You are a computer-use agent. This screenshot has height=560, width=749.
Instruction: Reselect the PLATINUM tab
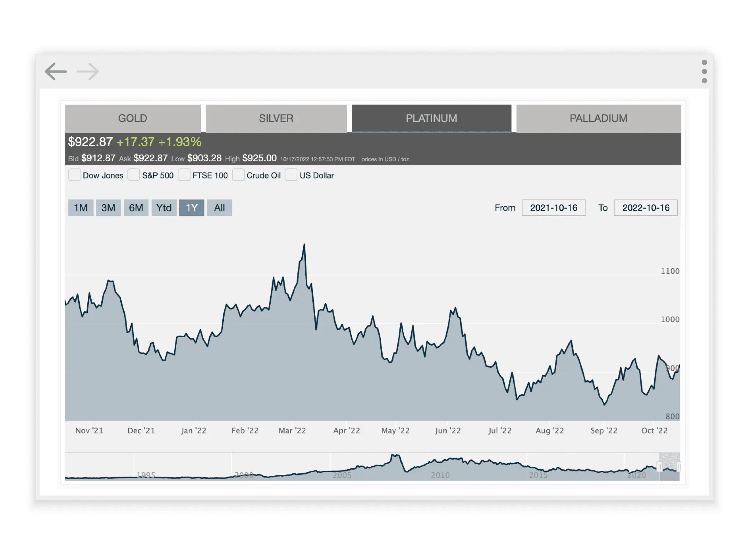(x=432, y=118)
